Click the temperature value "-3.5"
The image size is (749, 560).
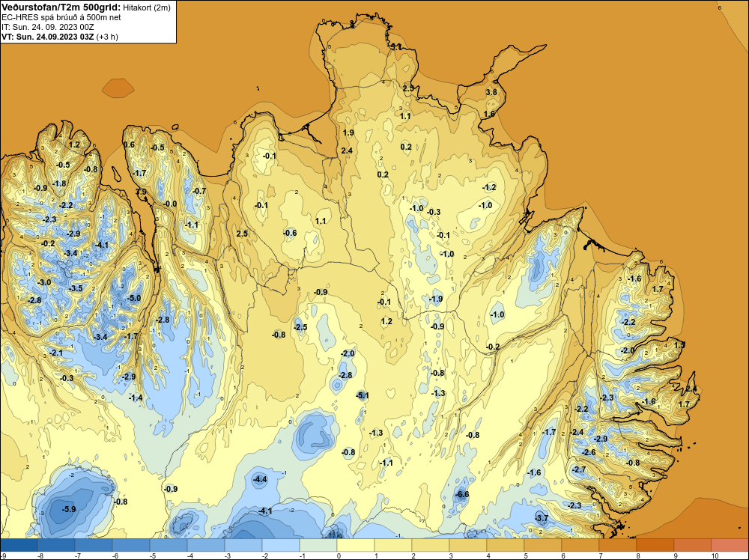click(76, 288)
